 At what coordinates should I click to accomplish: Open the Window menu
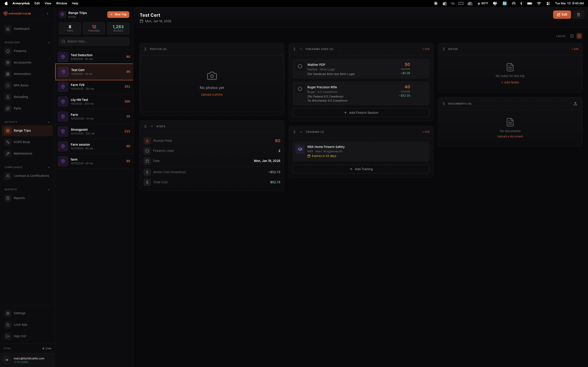coord(61,3)
